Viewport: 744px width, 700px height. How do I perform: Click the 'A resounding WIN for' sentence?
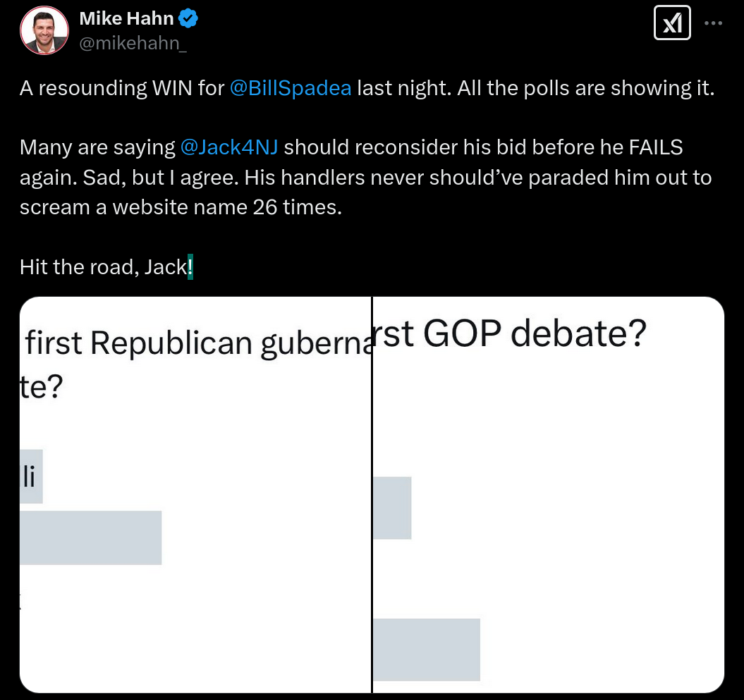coord(122,88)
